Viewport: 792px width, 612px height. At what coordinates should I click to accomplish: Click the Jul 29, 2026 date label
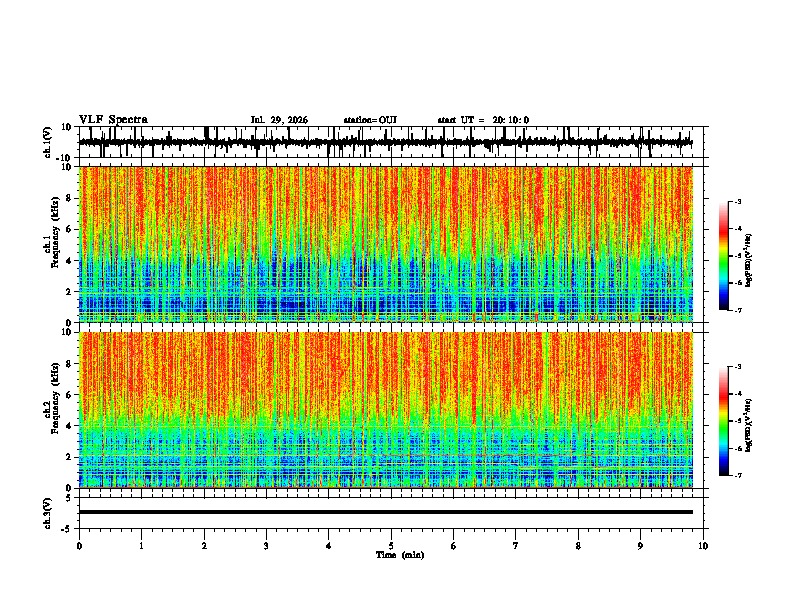click(x=279, y=120)
